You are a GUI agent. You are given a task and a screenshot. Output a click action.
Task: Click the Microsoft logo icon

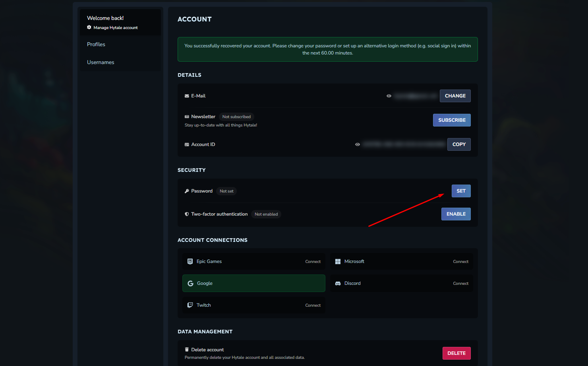coord(338,261)
